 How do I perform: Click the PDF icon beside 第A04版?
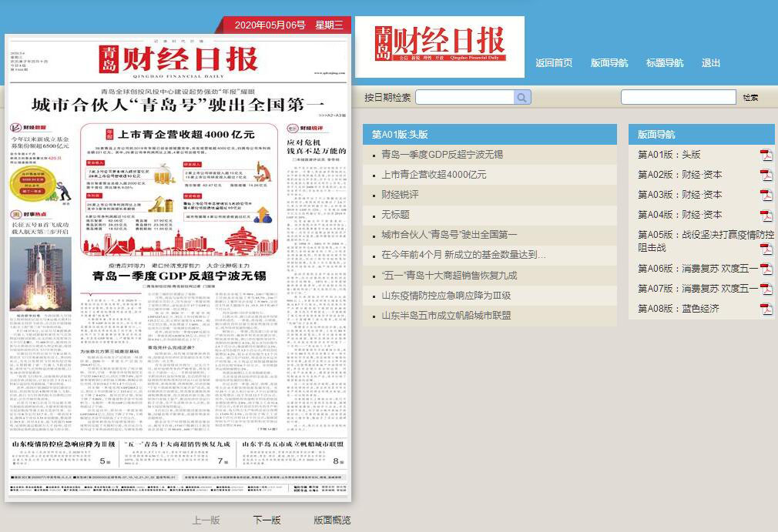(766, 216)
